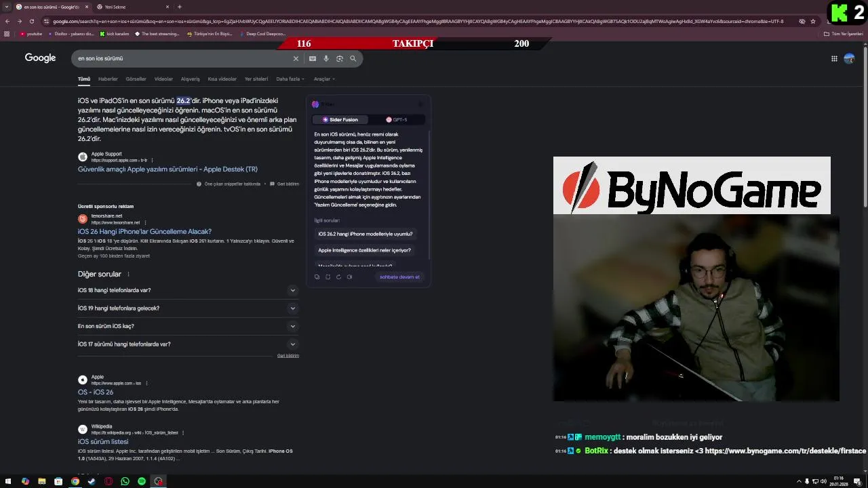Click "Öne çıkan snippet'ler hakkında" link
Viewport: 868px width, 488px height.
click(x=233, y=184)
